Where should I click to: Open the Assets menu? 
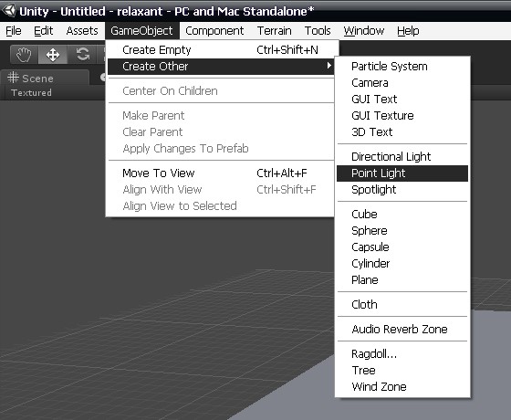point(82,31)
